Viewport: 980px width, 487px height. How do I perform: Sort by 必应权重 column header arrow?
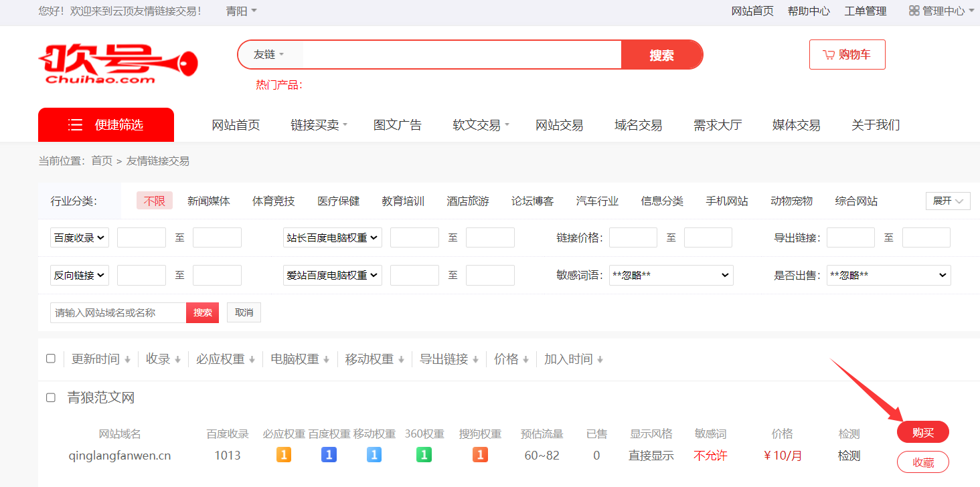[x=252, y=360]
